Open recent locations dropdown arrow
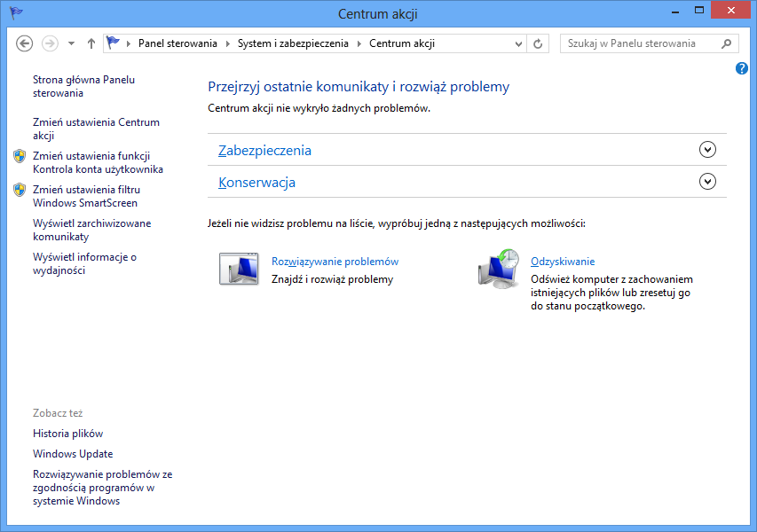This screenshot has width=757, height=532. [x=72, y=43]
